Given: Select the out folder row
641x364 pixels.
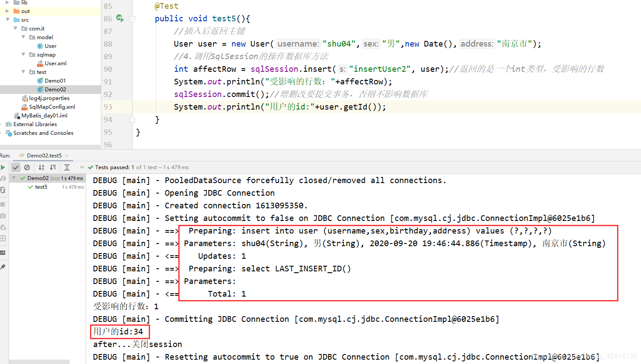Looking at the screenshot, I should tap(50, 11).
